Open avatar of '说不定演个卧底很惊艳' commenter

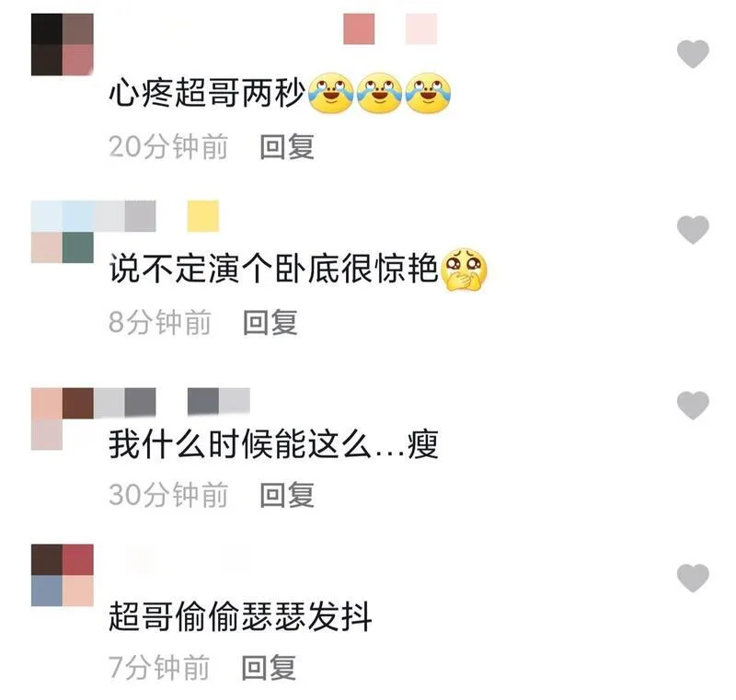point(63,232)
